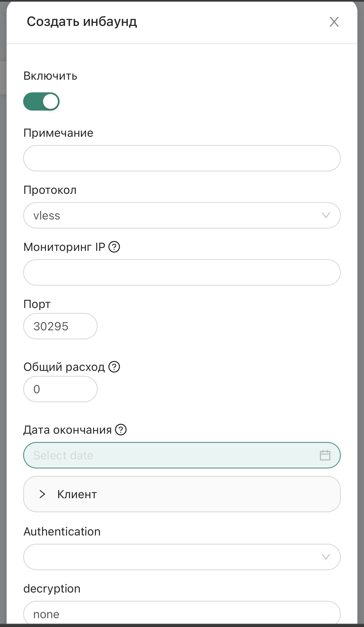The width and height of the screenshot is (364, 627).
Task: Open the calendar icon in the date picker
Action: point(325,455)
